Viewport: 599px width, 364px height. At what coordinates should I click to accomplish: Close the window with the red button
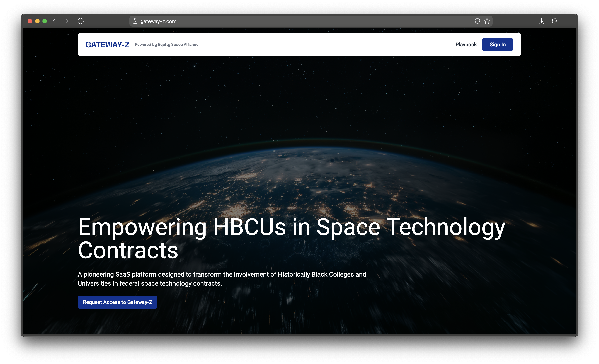(x=30, y=21)
